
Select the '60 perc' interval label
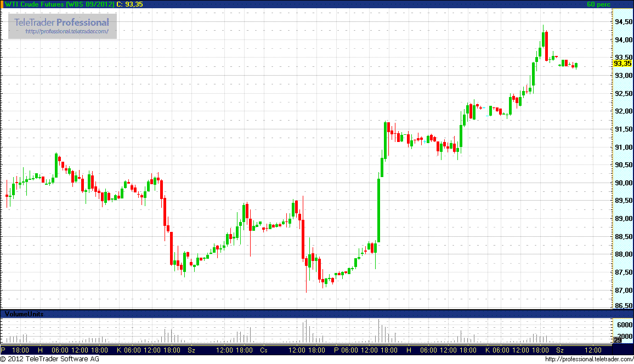(598, 4)
